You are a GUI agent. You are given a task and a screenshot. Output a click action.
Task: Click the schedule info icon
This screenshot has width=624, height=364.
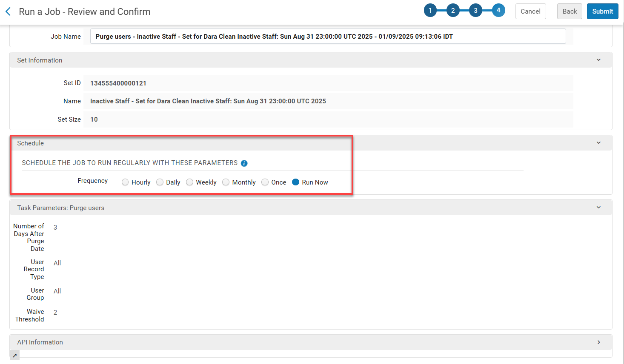[244, 163]
